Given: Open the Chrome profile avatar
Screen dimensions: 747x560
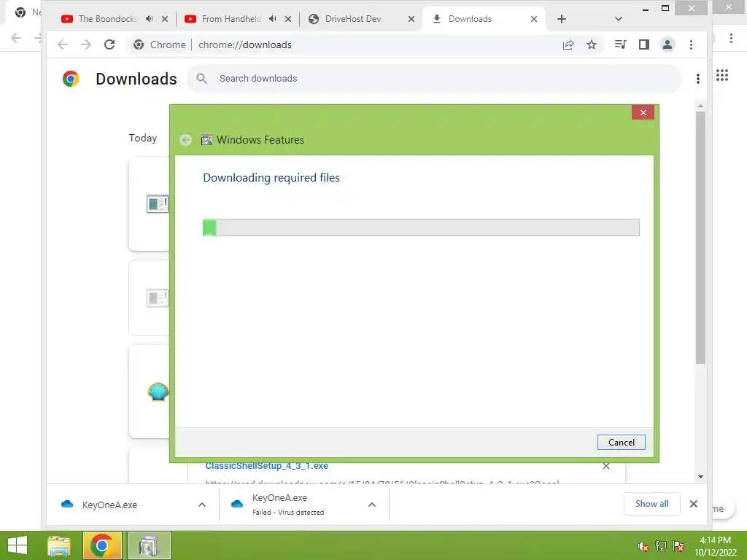Looking at the screenshot, I should pyautogui.click(x=667, y=44).
